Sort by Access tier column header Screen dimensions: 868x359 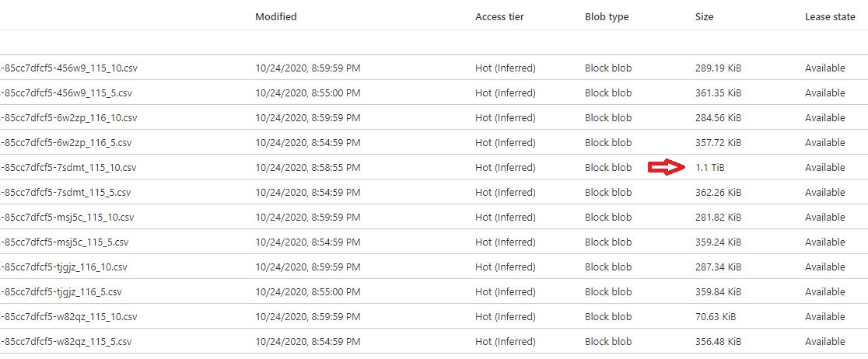[x=499, y=16]
